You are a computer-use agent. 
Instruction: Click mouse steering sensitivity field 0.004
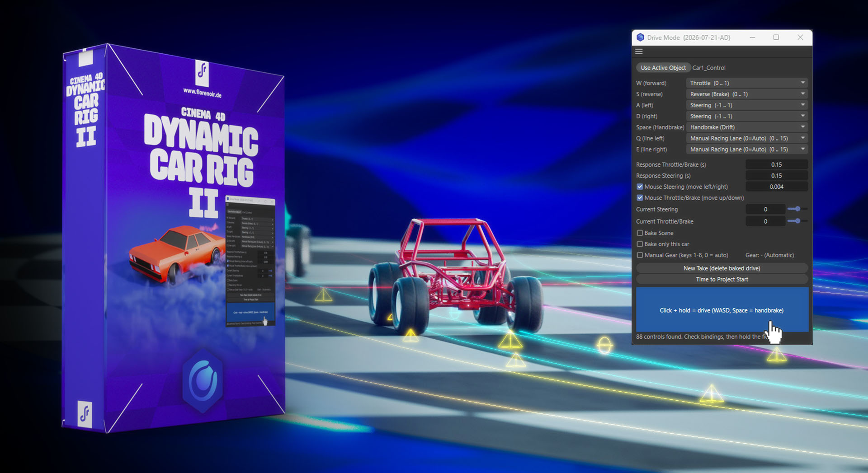(x=777, y=187)
